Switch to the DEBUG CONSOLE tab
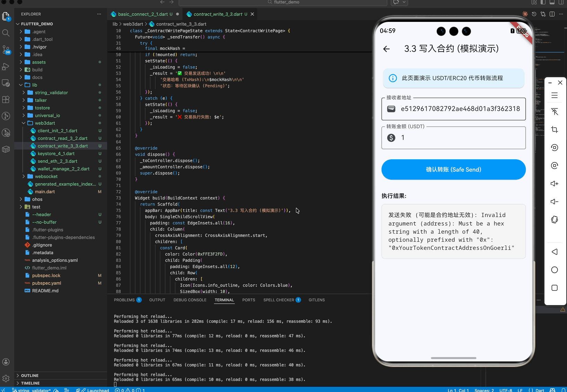The height and width of the screenshot is (392, 567). 190,300
